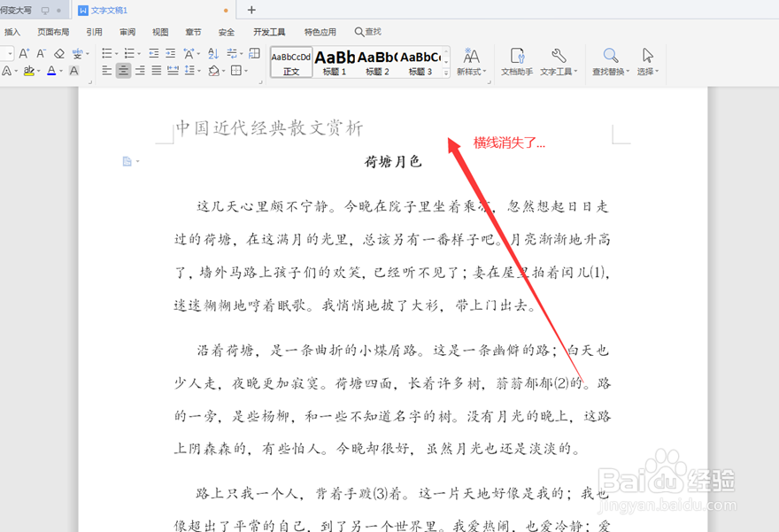Open the 章节 tab
Screen dimensions: 779x532
(x=193, y=32)
